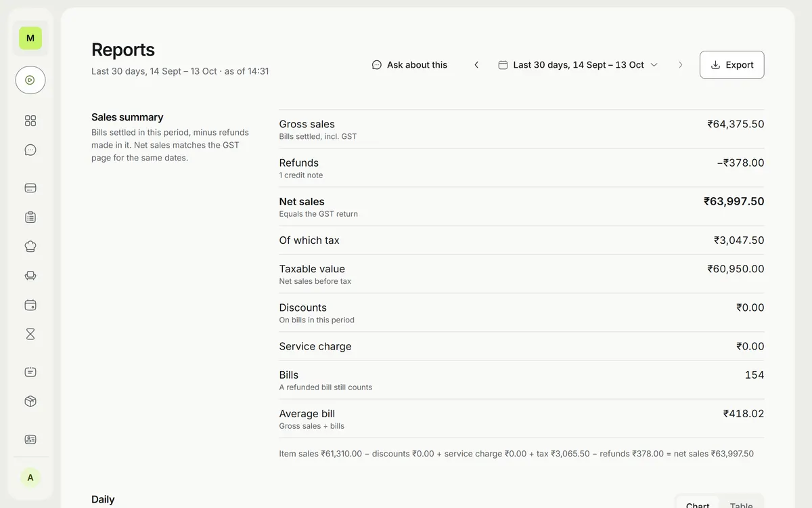
Task: Open the hourglass icon in sidebar
Action: click(x=30, y=334)
